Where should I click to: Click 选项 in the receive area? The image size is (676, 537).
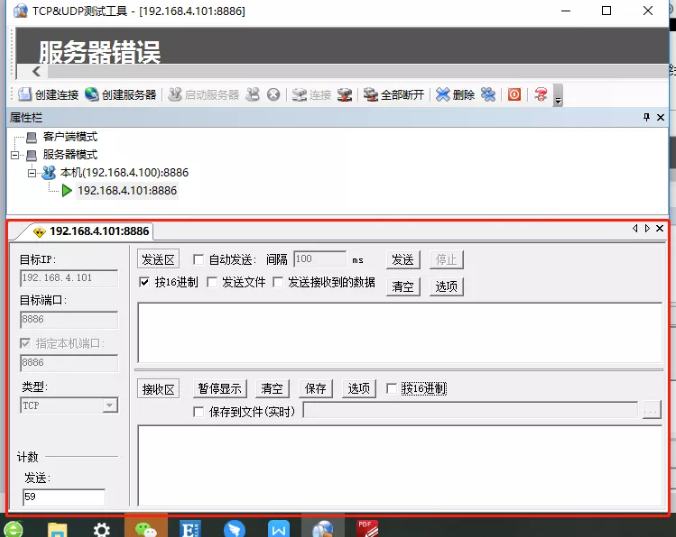[x=359, y=389]
